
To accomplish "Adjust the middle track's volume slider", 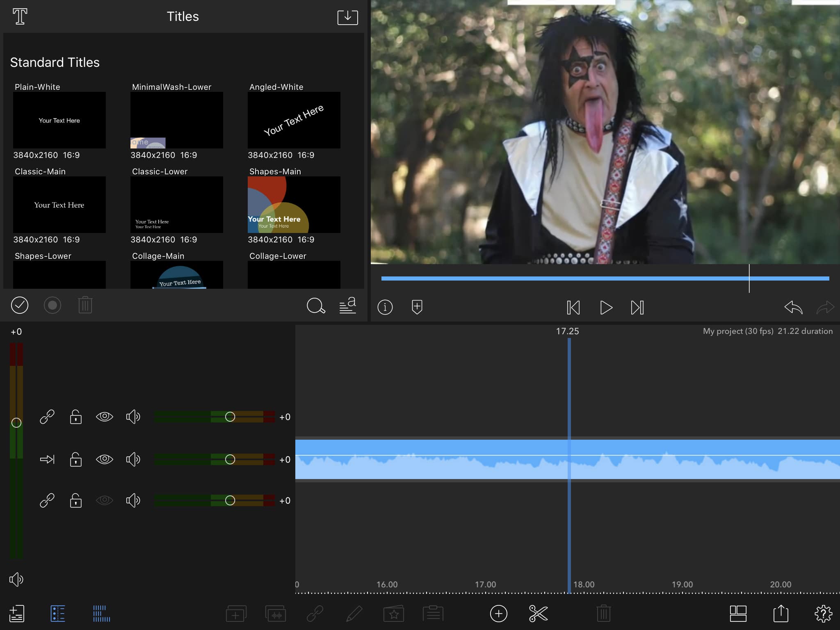I will 231,459.
